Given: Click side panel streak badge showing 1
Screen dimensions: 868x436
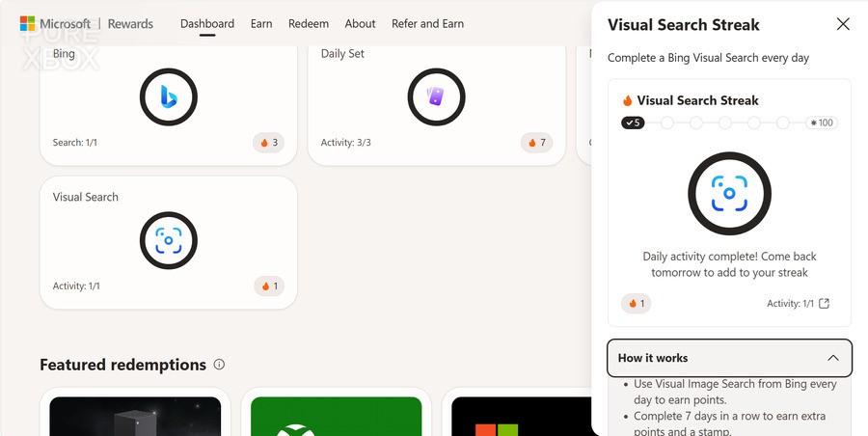Looking at the screenshot, I should point(637,304).
